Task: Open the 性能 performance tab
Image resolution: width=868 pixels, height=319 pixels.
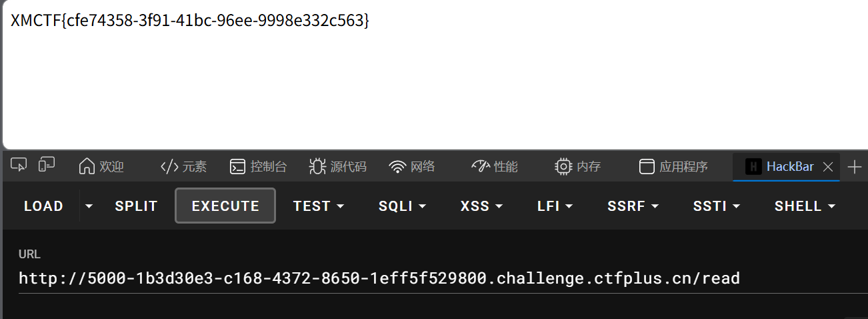Action: tap(494, 167)
